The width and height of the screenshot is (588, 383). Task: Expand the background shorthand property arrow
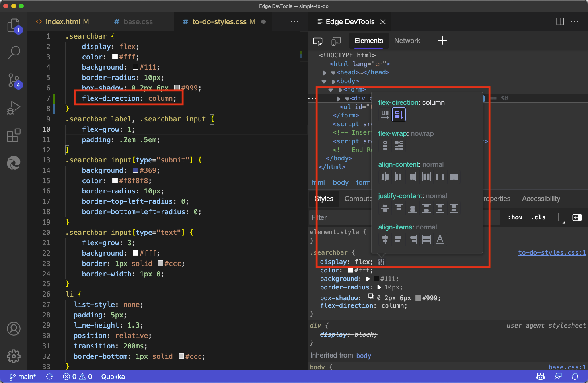tap(368, 279)
